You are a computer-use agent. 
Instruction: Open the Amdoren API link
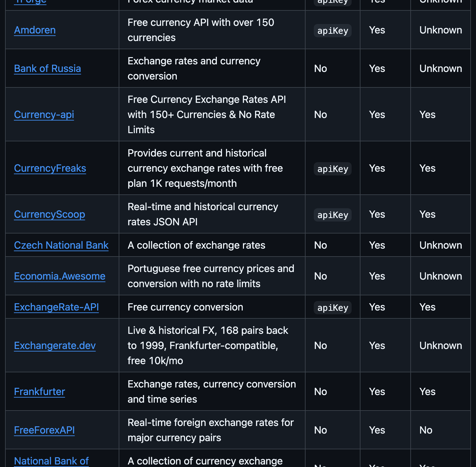pyautogui.click(x=35, y=30)
